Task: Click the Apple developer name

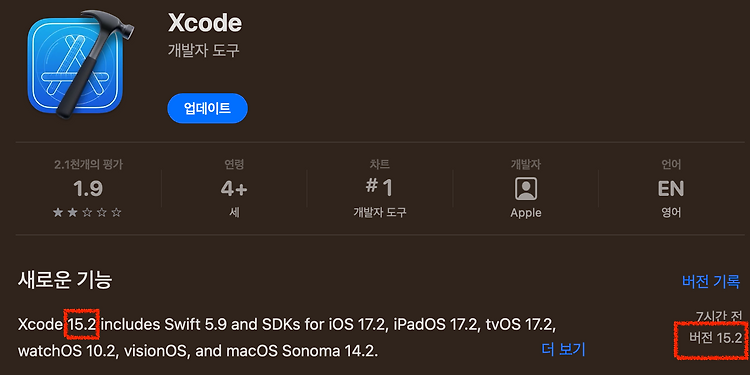Action: click(x=526, y=213)
